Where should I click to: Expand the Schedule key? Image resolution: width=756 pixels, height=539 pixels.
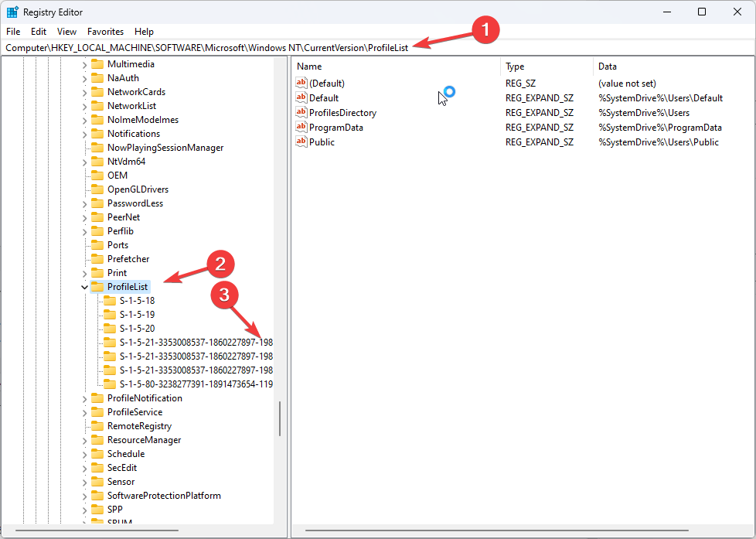pos(85,454)
